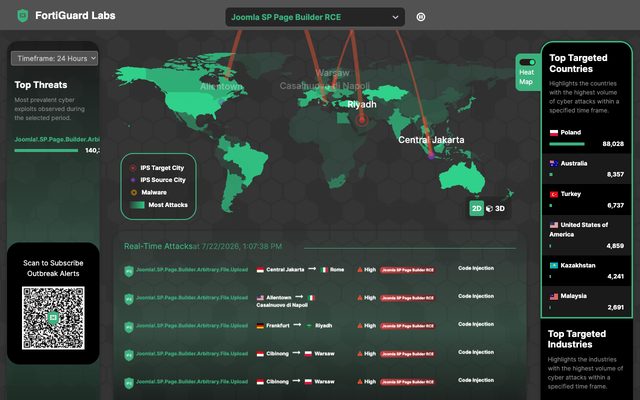Click the Joomla SP Page Builder RCE tag in Rome row
The width and height of the screenshot is (640, 400).
pyautogui.click(x=407, y=270)
